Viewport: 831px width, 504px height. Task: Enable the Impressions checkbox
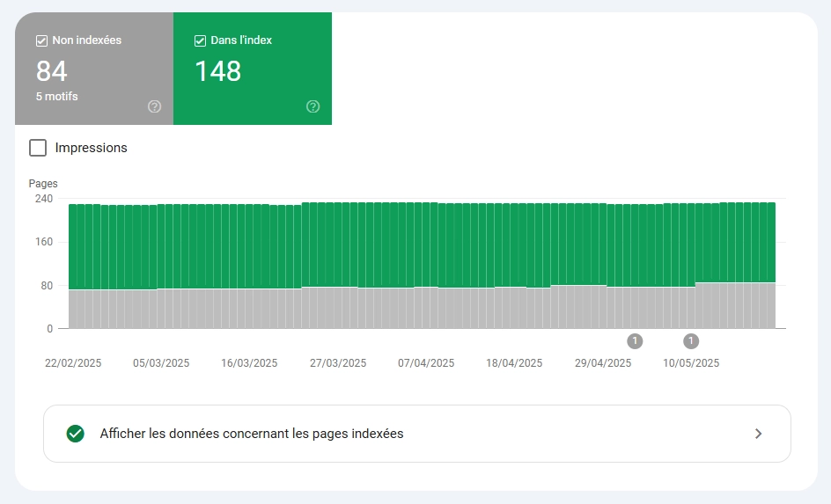click(x=38, y=148)
